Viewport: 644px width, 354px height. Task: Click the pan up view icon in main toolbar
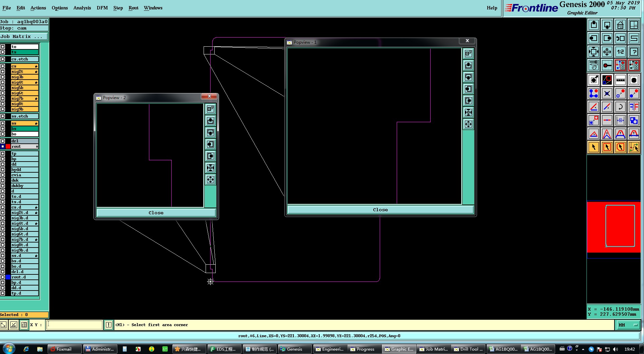pyautogui.click(x=594, y=25)
